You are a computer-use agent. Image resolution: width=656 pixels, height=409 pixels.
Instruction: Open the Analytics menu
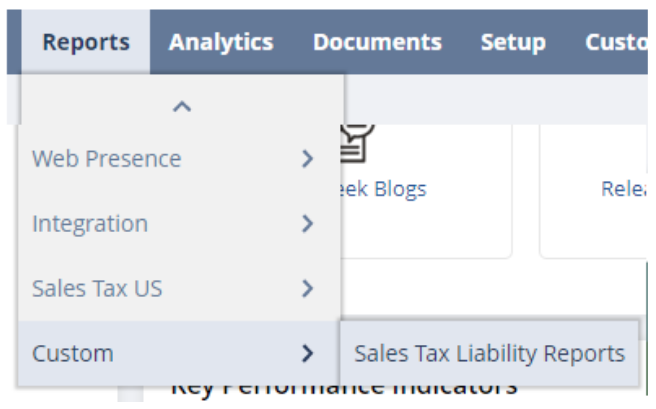click(x=221, y=42)
